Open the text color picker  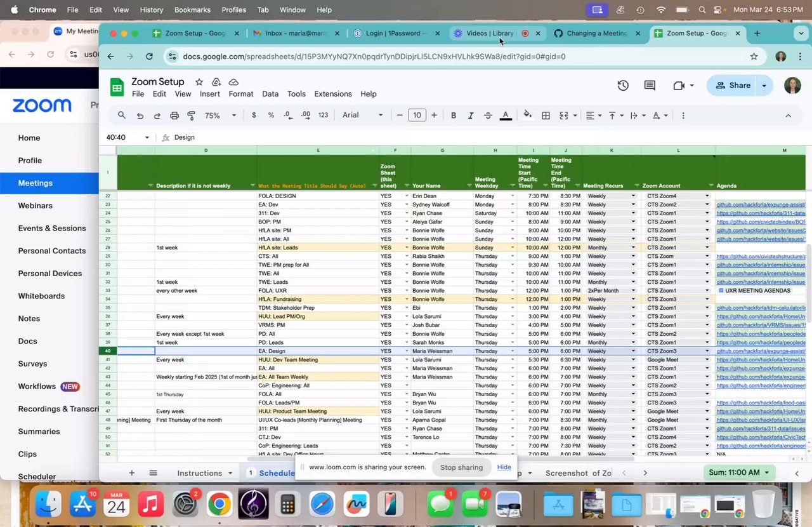point(506,116)
